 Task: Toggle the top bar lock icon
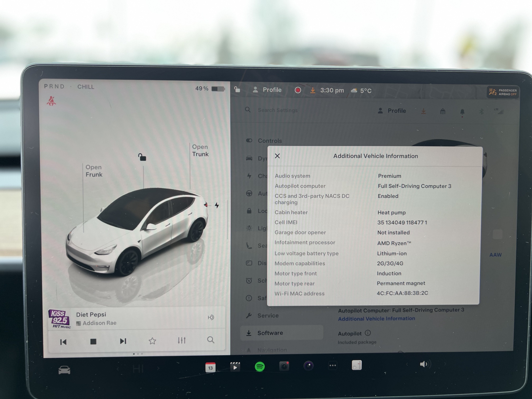pos(237,90)
